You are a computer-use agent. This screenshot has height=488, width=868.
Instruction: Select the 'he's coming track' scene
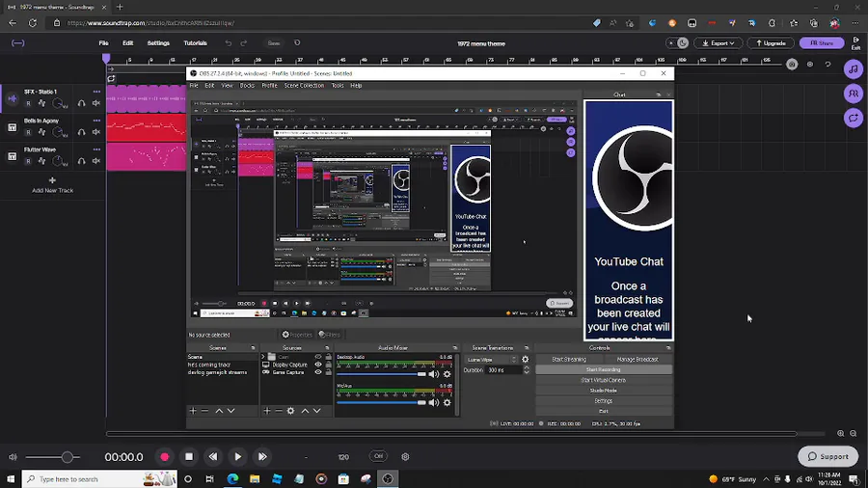pyautogui.click(x=209, y=365)
